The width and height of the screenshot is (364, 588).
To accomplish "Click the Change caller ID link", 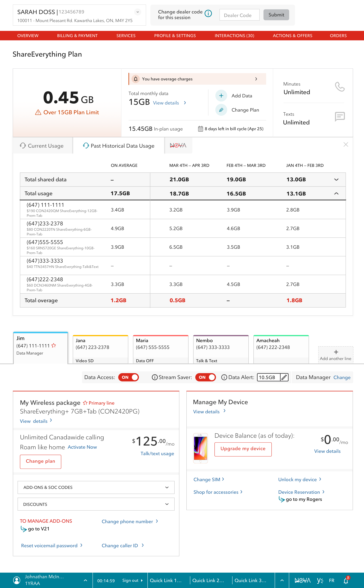I will [120, 546].
